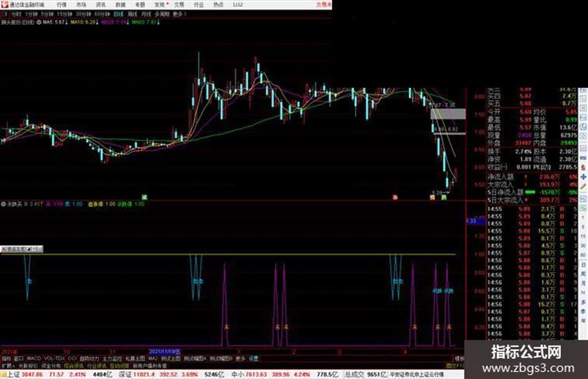Image resolution: width=588 pixels, height=379 pixels.
Task: Select the MACD indicator tab
Action: point(34,358)
